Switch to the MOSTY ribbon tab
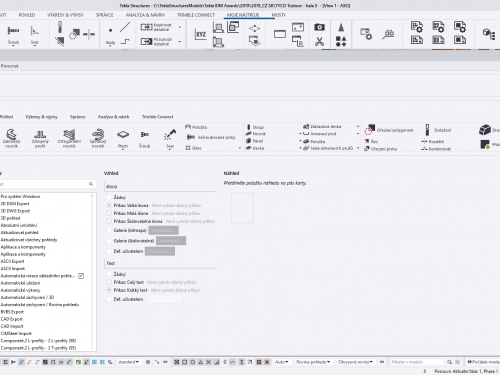Image resolution: width=500 pixels, height=375 pixels. pyautogui.click(x=279, y=15)
